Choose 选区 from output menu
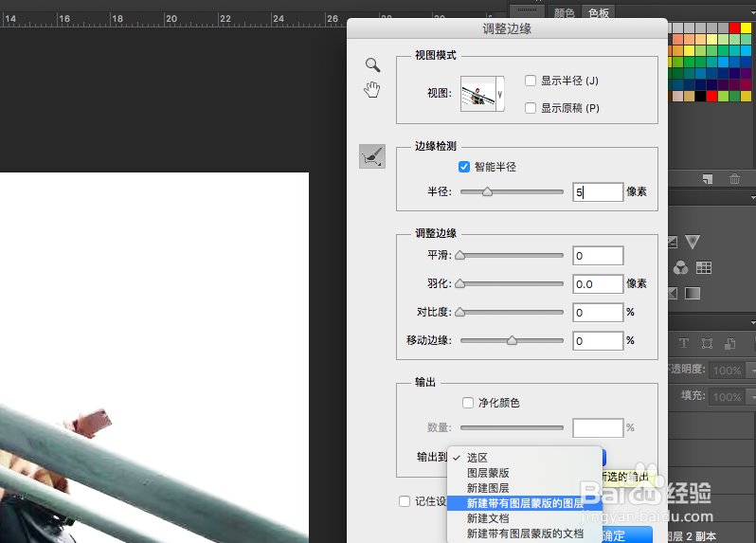This screenshot has width=756, height=543. pyautogui.click(x=525, y=458)
